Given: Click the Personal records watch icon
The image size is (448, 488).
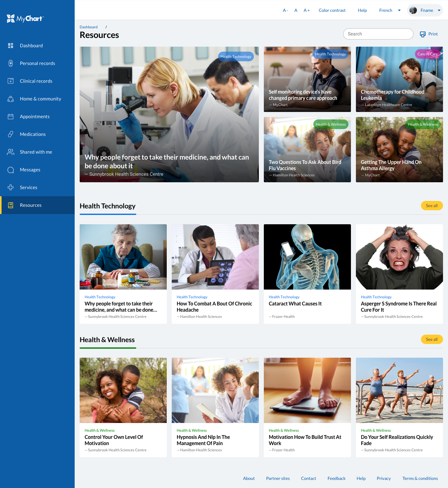Looking at the screenshot, I should (x=11, y=63).
